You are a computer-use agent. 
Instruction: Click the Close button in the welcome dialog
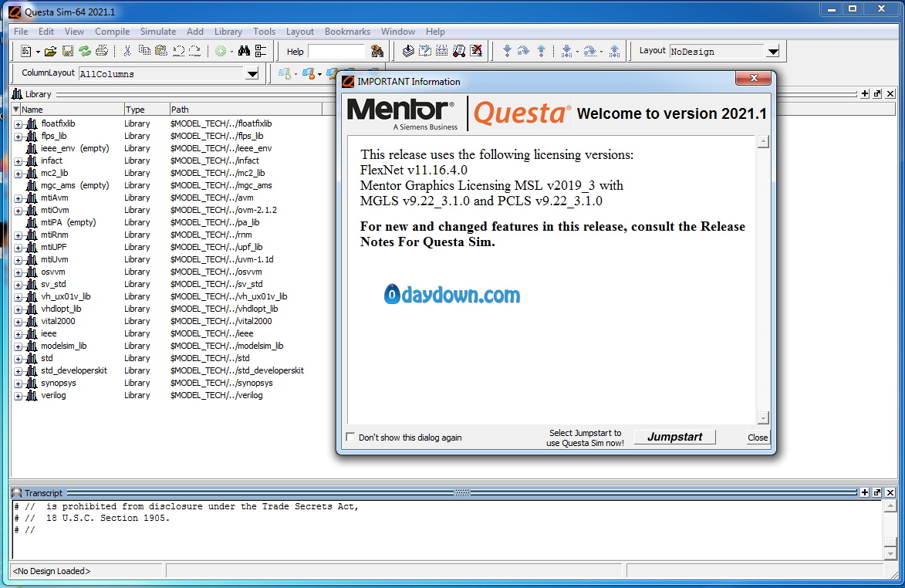pyautogui.click(x=757, y=438)
